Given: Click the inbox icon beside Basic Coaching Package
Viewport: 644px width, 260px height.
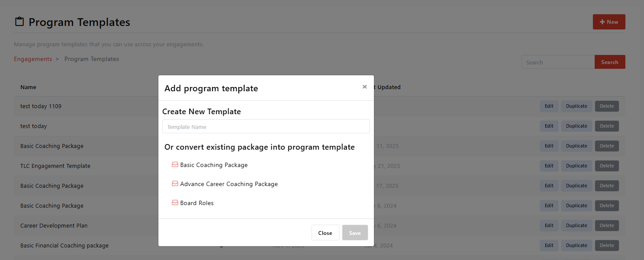Looking at the screenshot, I should click(175, 165).
